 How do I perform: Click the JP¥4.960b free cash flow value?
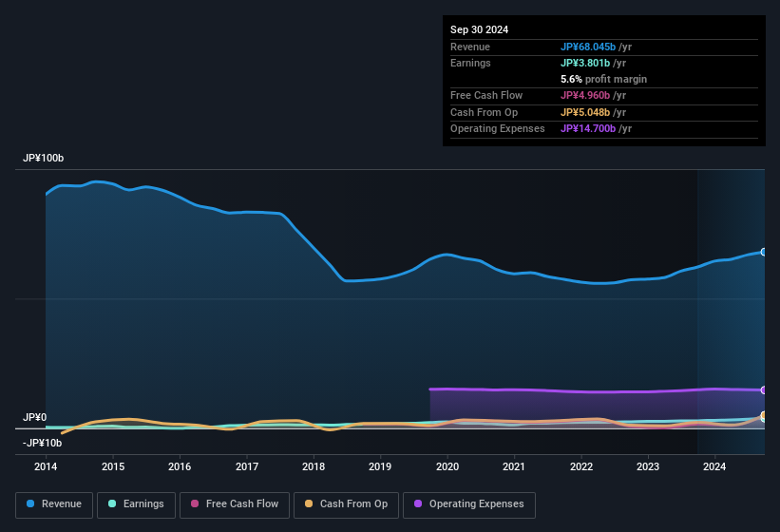[x=585, y=95]
